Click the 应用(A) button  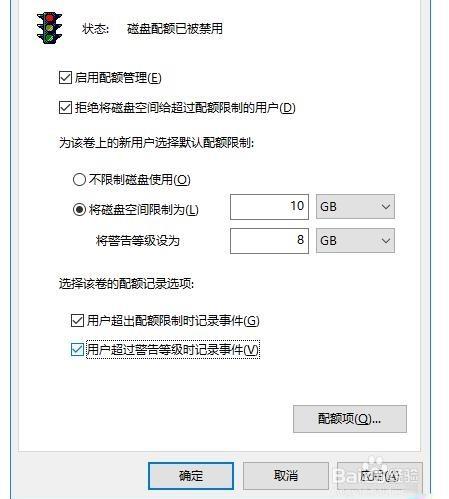380,476
